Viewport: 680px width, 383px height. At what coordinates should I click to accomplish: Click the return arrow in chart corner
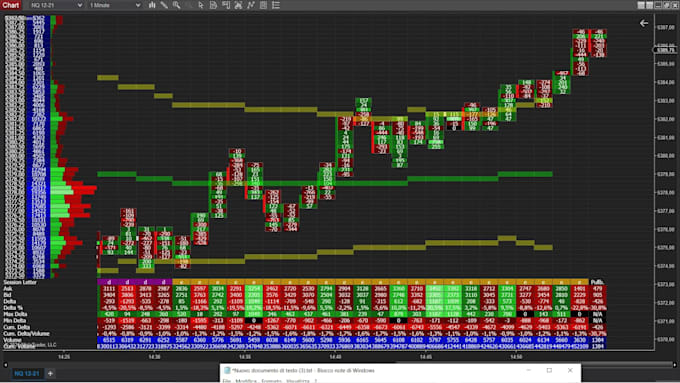click(644, 23)
